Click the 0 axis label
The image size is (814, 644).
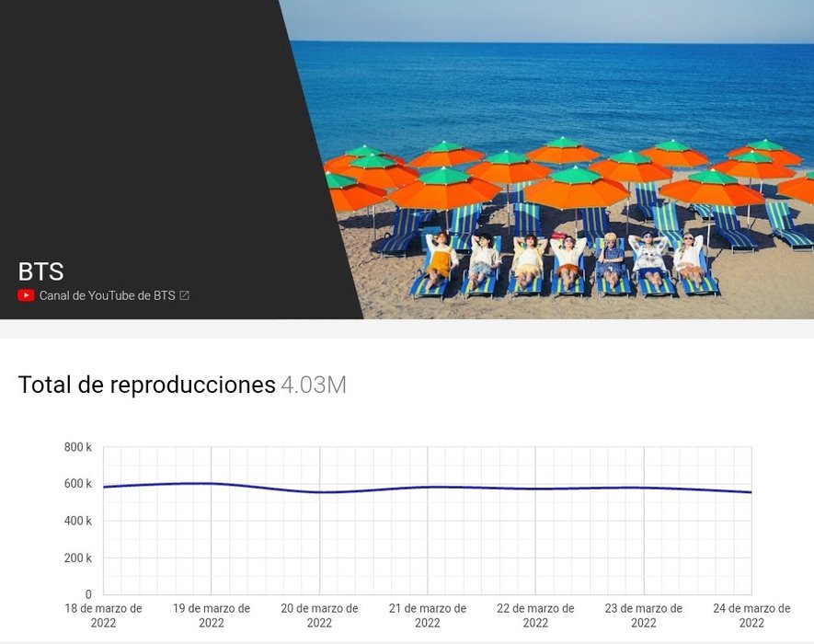(x=88, y=594)
